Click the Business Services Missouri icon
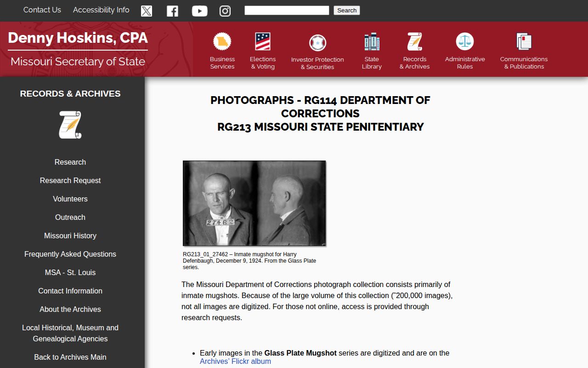 click(x=222, y=41)
